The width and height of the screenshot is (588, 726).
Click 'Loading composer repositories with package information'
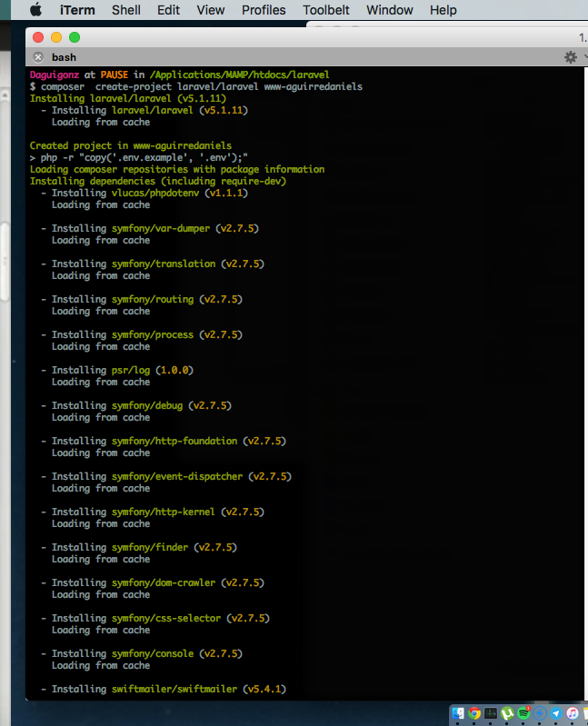pos(177,169)
